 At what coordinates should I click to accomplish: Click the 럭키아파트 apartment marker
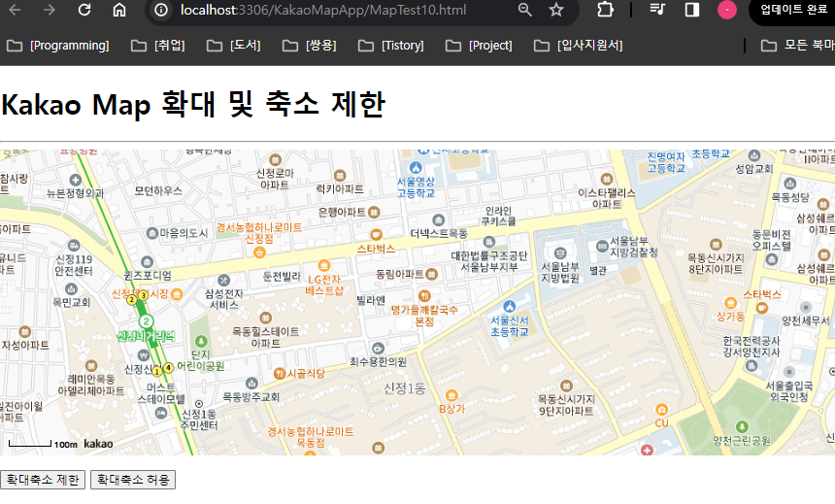coord(339,176)
